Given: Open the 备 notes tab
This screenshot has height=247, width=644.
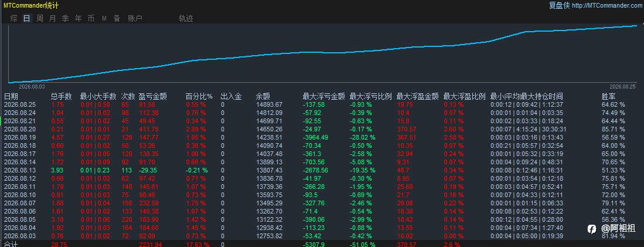Looking at the screenshot, I should [117, 19].
